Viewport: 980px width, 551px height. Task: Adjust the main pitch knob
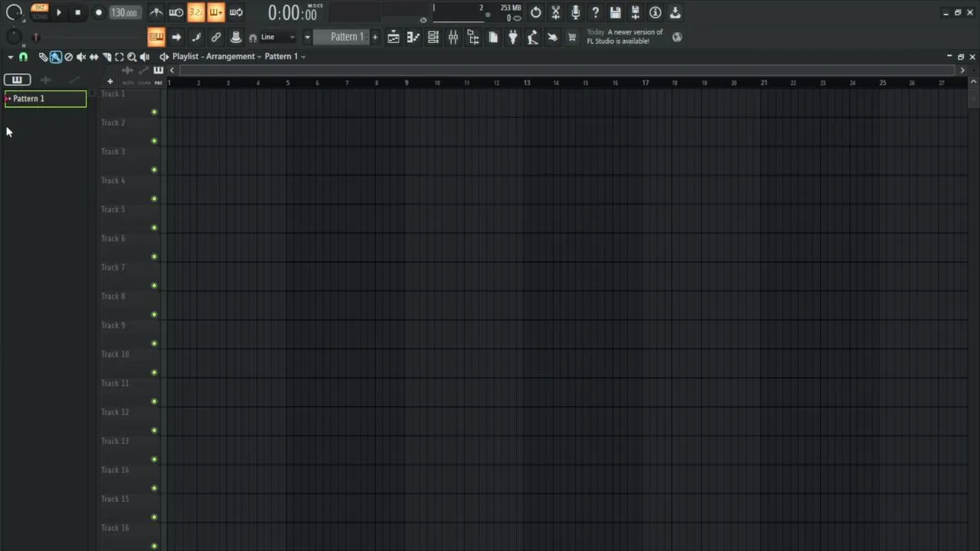14,37
